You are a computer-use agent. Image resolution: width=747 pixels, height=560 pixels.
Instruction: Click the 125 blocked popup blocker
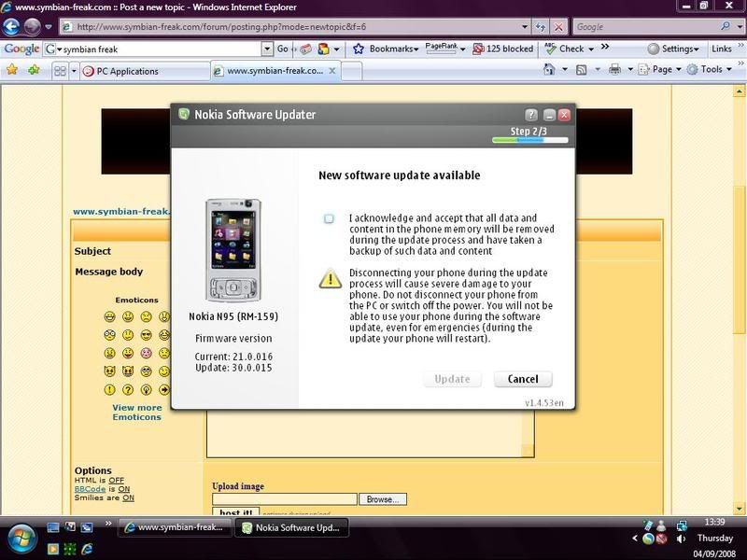503,49
